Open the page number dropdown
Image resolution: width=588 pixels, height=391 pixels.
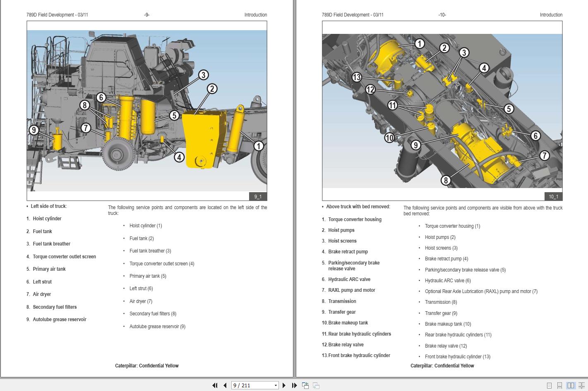click(276, 385)
